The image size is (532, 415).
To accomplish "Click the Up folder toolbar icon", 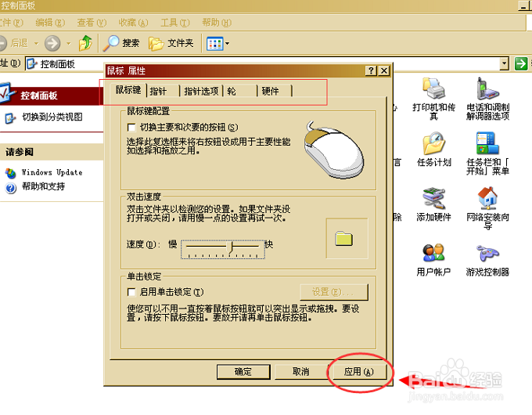I will click(85, 43).
